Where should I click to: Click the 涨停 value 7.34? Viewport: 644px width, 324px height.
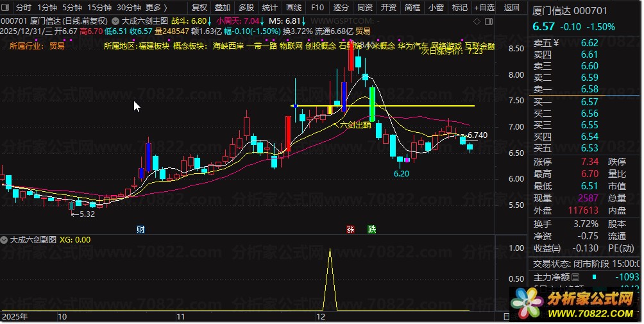click(x=589, y=162)
